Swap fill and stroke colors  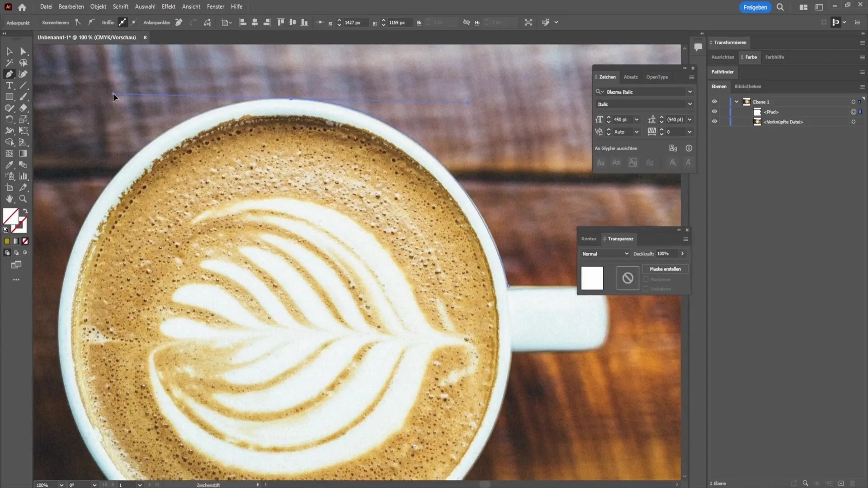coord(25,211)
